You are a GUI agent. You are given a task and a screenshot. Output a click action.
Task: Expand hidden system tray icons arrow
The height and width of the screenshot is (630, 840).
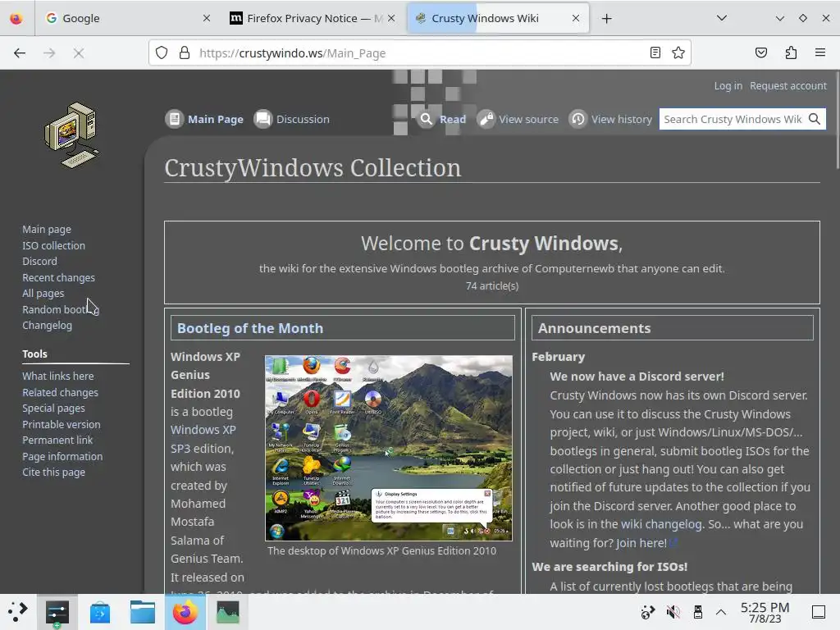(x=721, y=612)
